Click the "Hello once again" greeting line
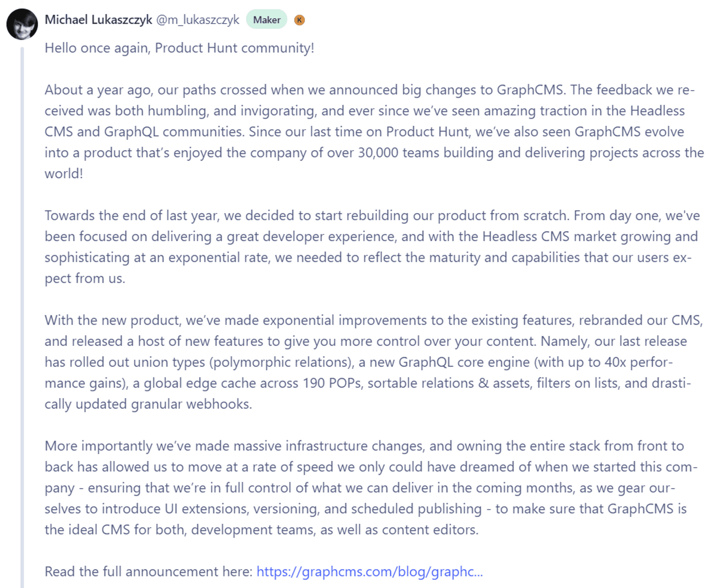 pyautogui.click(x=179, y=48)
